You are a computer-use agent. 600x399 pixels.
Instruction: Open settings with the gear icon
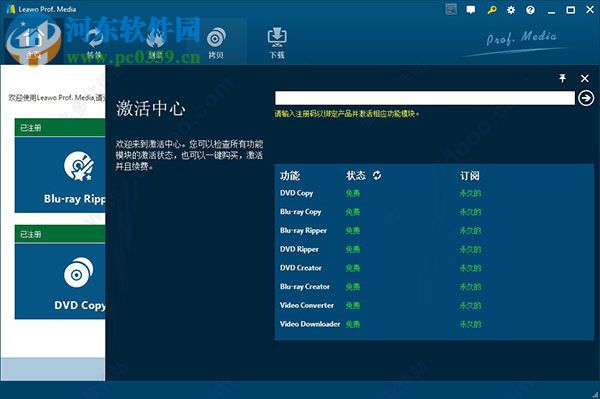[x=511, y=10]
